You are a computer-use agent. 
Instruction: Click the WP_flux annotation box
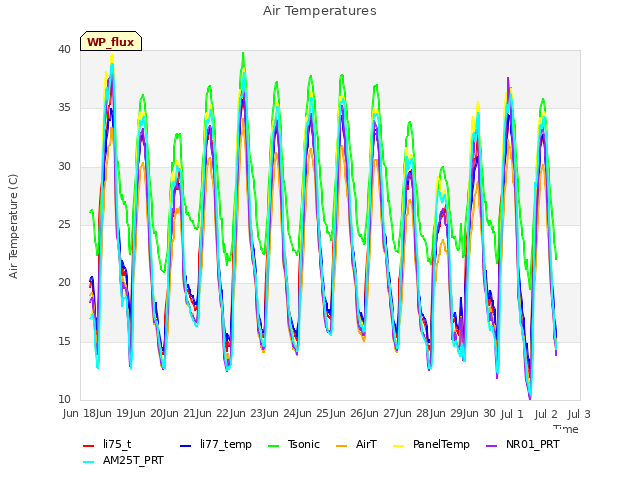(111, 41)
